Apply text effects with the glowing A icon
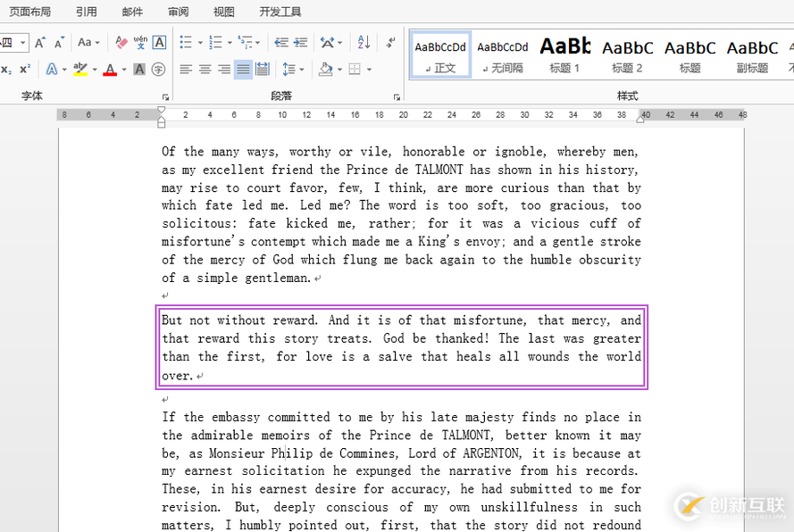The image size is (794, 532). [52, 69]
